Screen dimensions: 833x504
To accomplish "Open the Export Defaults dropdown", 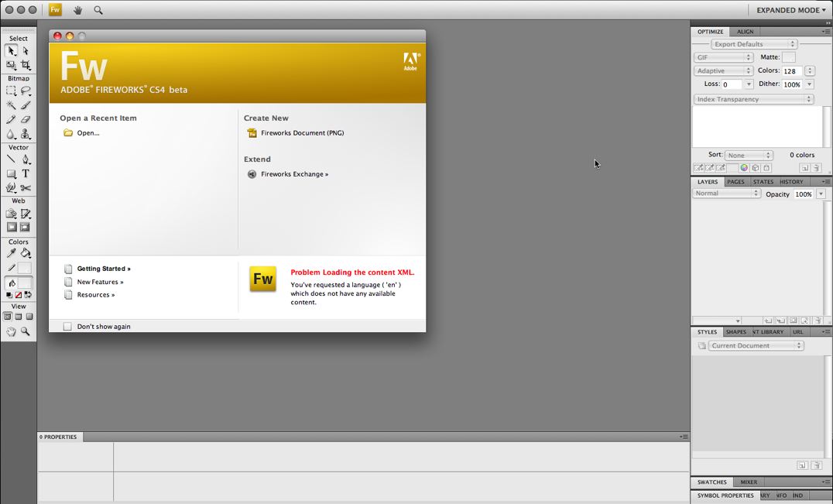I will (x=754, y=44).
